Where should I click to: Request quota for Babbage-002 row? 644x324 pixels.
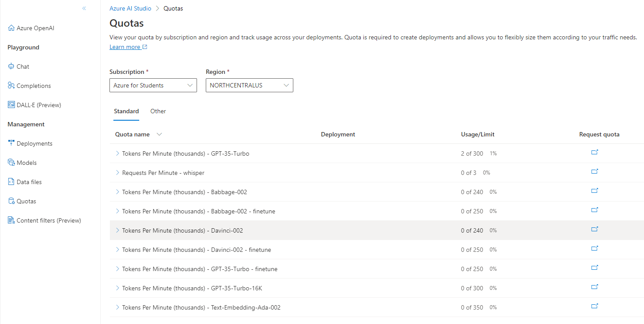pos(595,191)
